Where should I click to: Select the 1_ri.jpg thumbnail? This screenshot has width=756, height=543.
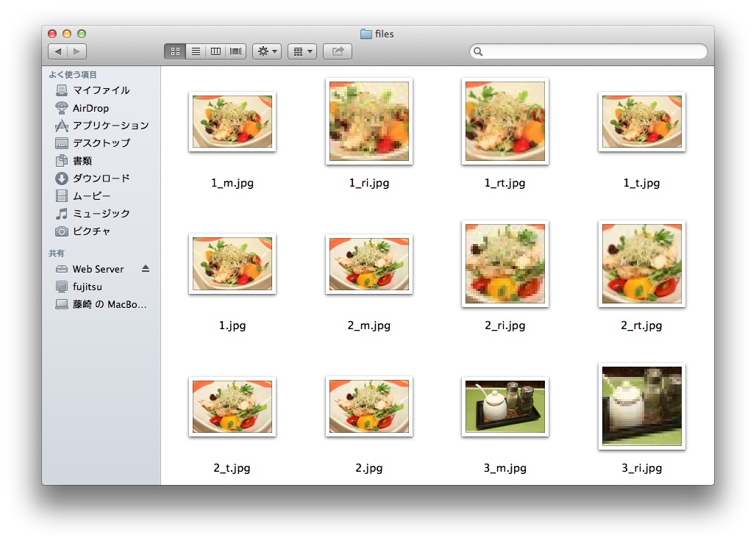[x=369, y=121]
